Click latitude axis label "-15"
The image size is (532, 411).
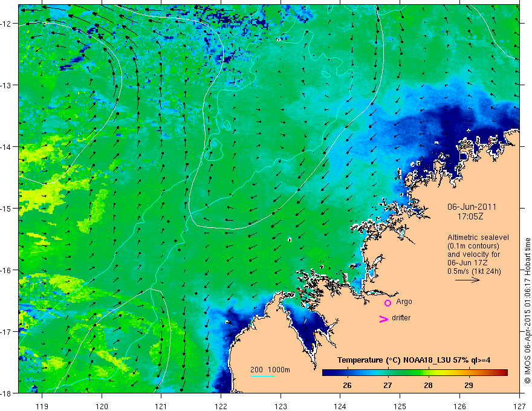tap(7, 208)
